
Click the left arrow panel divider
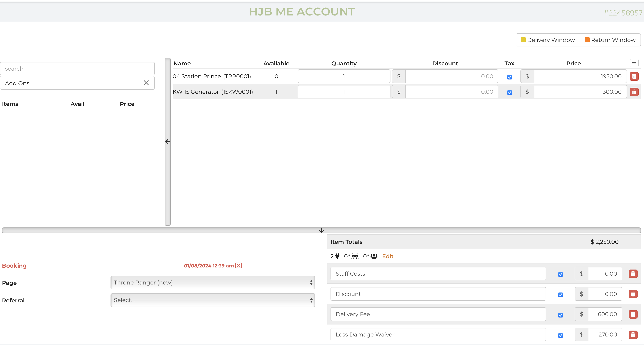pyautogui.click(x=168, y=142)
